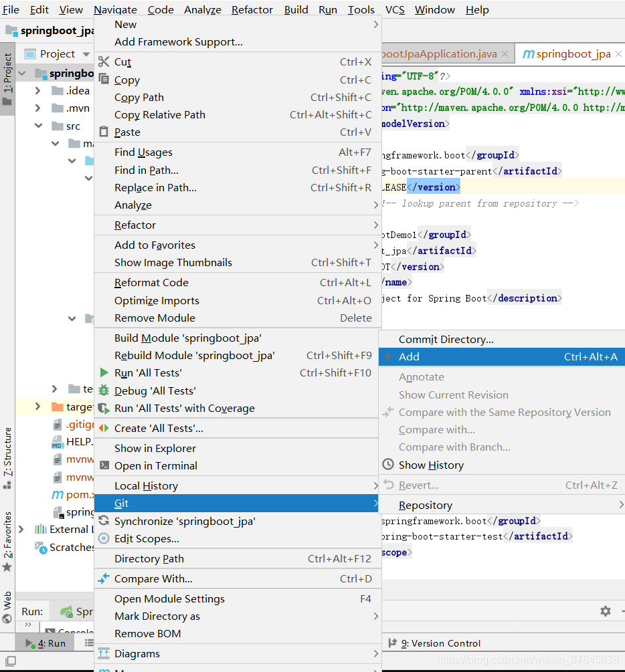Screen dimensions: 625x672
Task: Click the Copy icon in context menu
Action: point(104,79)
